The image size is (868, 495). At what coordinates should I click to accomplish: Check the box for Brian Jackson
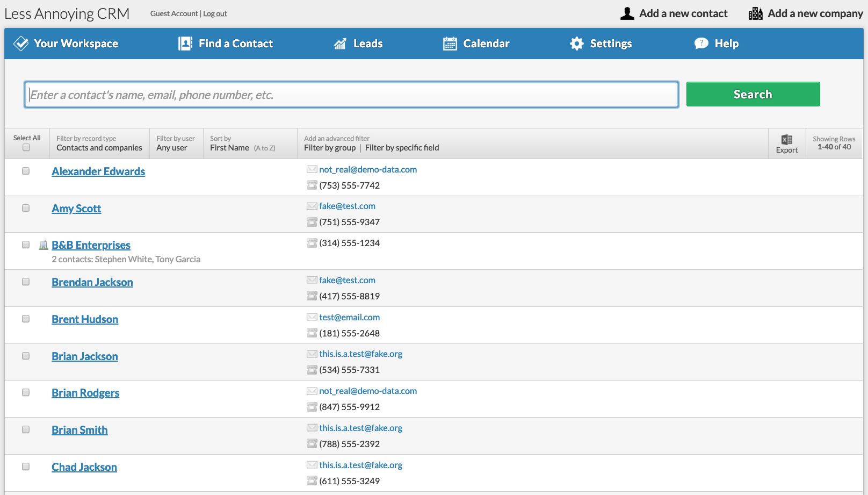(x=26, y=356)
